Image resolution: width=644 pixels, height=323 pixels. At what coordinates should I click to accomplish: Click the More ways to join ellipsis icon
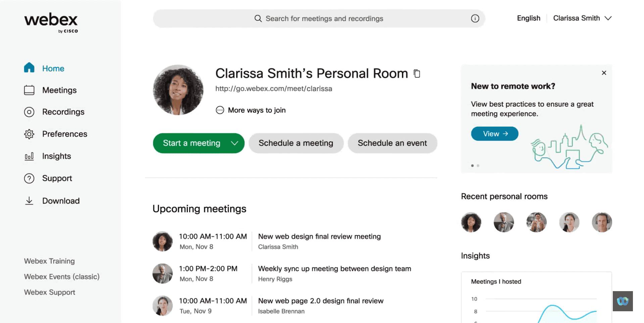click(x=220, y=110)
